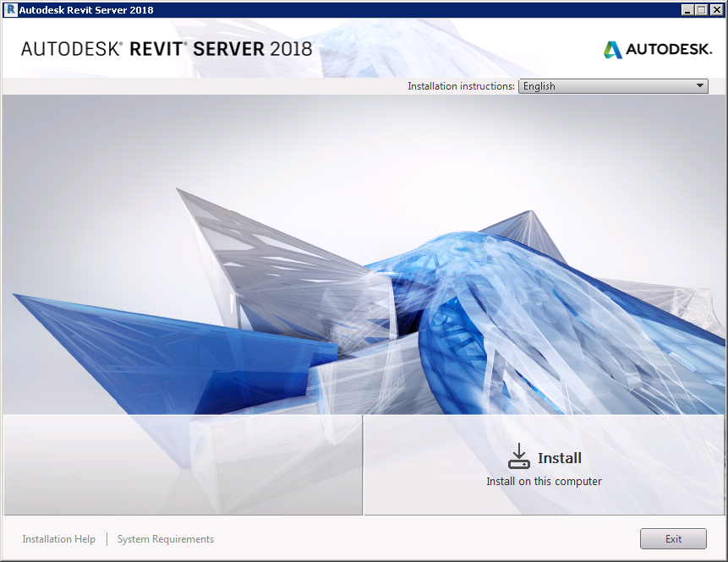Click the Exit button
The width and height of the screenshot is (728, 562).
(x=673, y=539)
